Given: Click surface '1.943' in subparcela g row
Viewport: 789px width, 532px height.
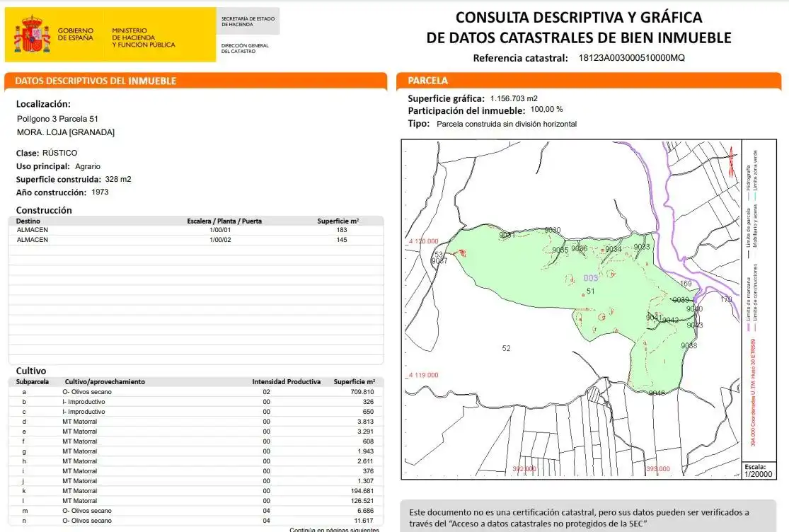Looking at the screenshot, I should tap(366, 451).
